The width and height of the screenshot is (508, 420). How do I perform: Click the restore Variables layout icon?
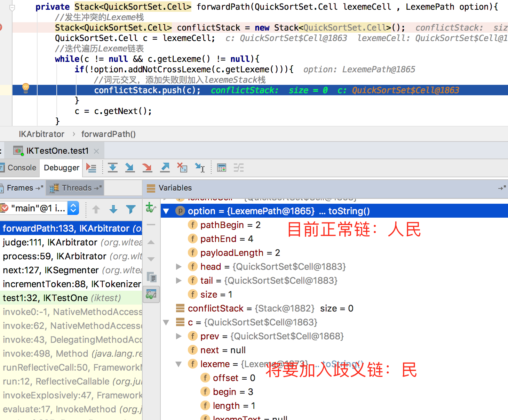[502, 188]
